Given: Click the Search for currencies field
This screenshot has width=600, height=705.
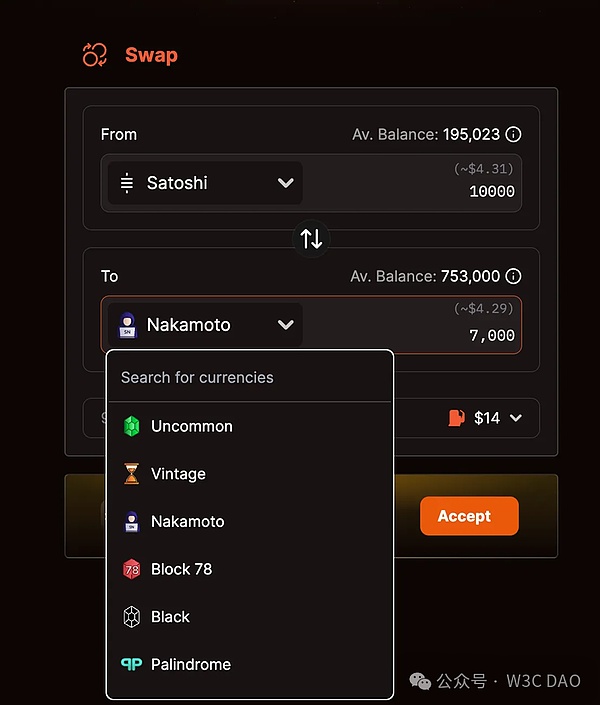Looking at the screenshot, I should point(250,377).
